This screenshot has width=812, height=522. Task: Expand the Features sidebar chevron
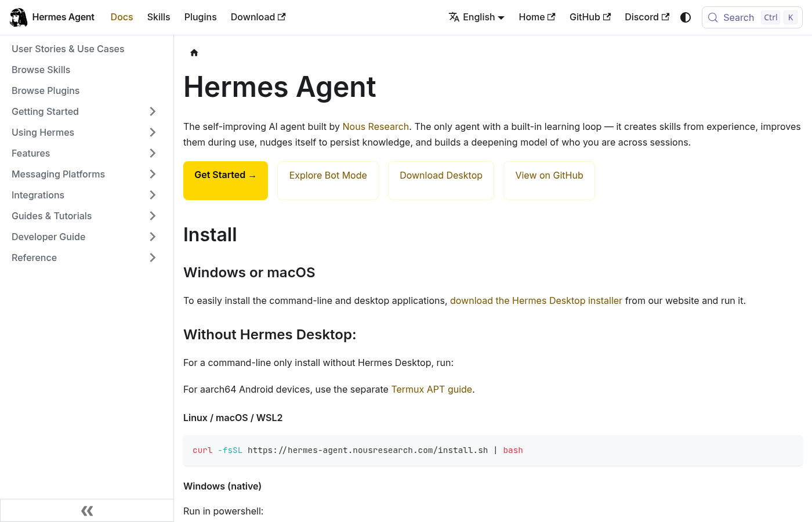[x=153, y=153]
